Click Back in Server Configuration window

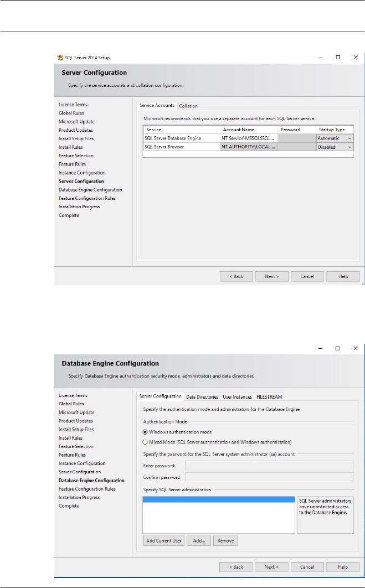237,276
